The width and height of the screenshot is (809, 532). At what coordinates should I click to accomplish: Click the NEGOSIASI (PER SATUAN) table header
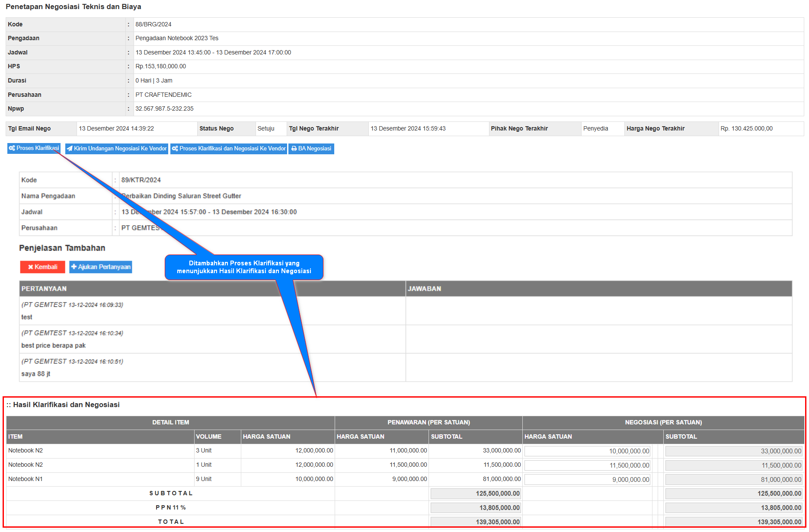[x=663, y=423]
